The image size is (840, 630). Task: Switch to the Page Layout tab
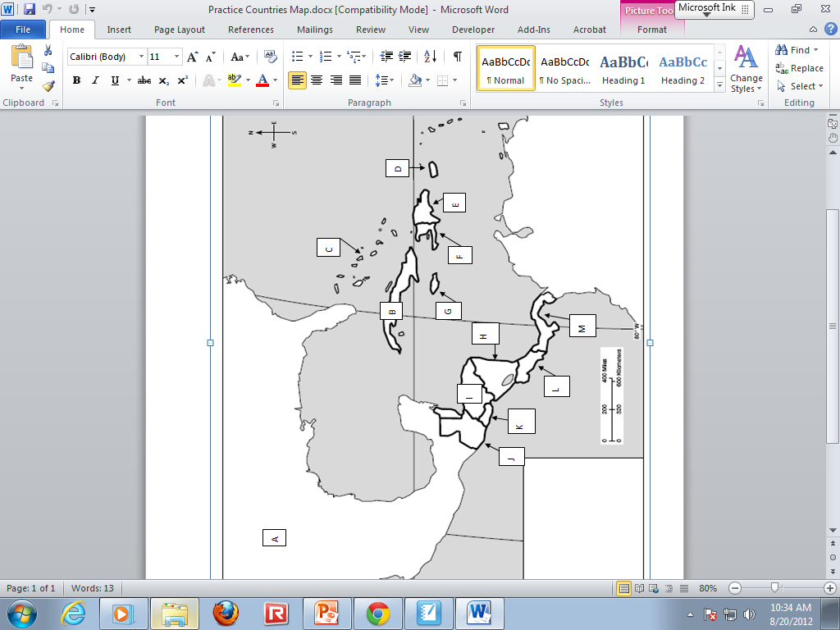coord(180,30)
